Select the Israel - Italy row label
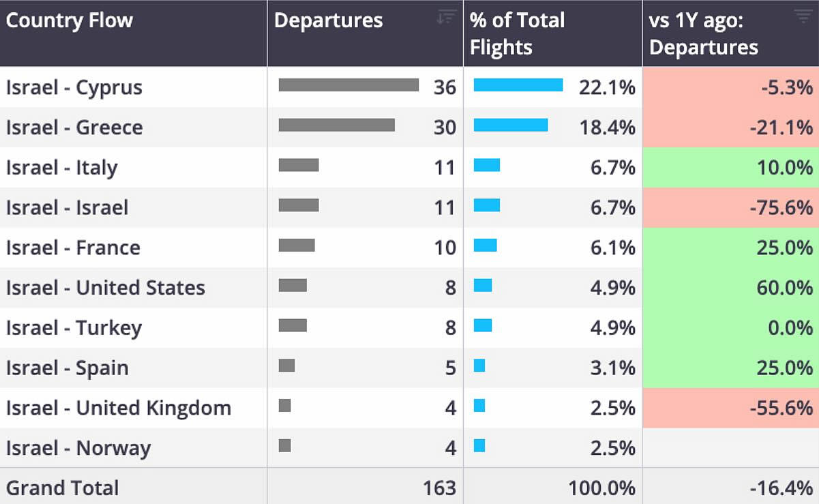 tap(62, 168)
